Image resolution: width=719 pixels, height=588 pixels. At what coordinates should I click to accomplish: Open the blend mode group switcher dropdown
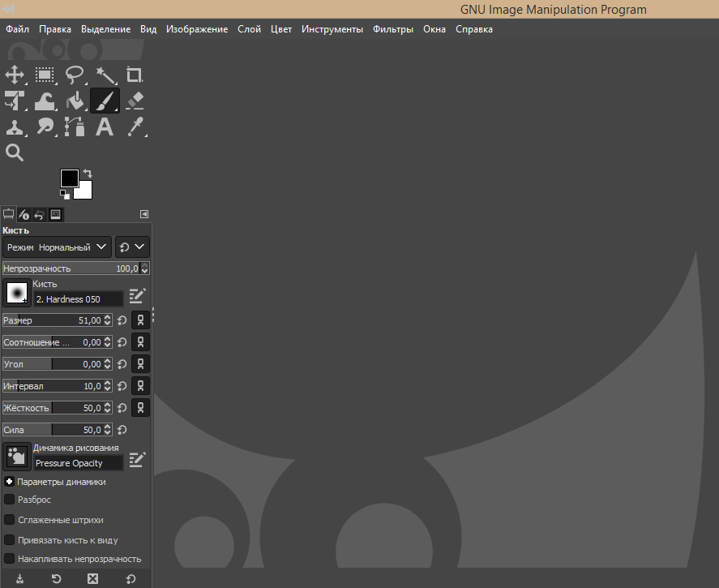pos(132,247)
